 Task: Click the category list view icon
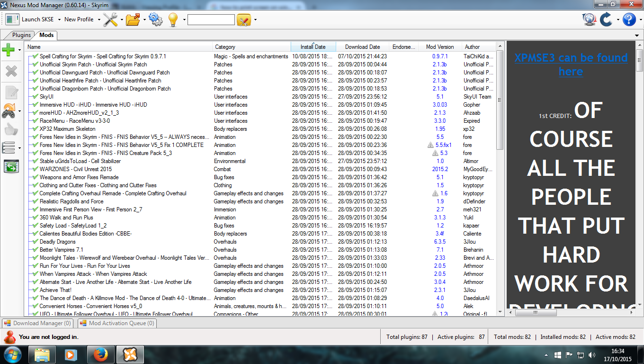click(9, 148)
